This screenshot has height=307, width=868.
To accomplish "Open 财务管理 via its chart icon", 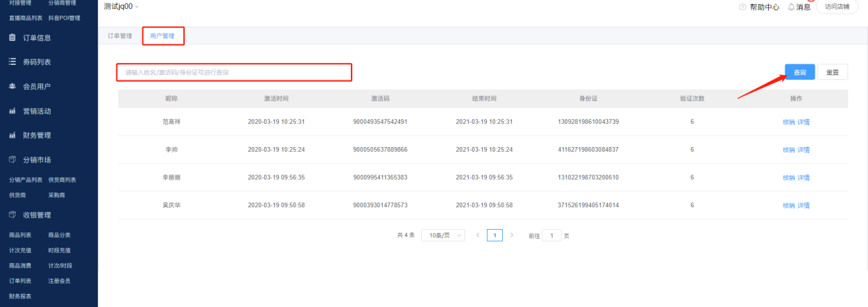I will click(12, 135).
